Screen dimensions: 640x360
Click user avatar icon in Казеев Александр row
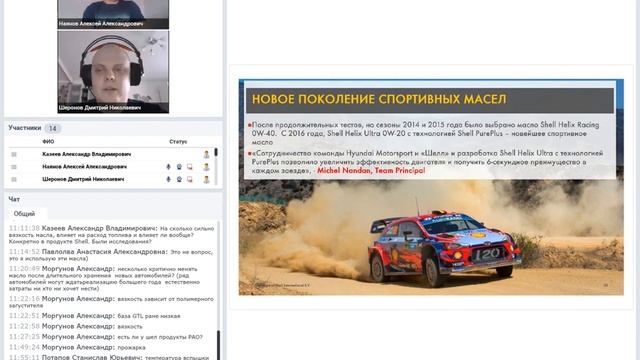(207, 154)
